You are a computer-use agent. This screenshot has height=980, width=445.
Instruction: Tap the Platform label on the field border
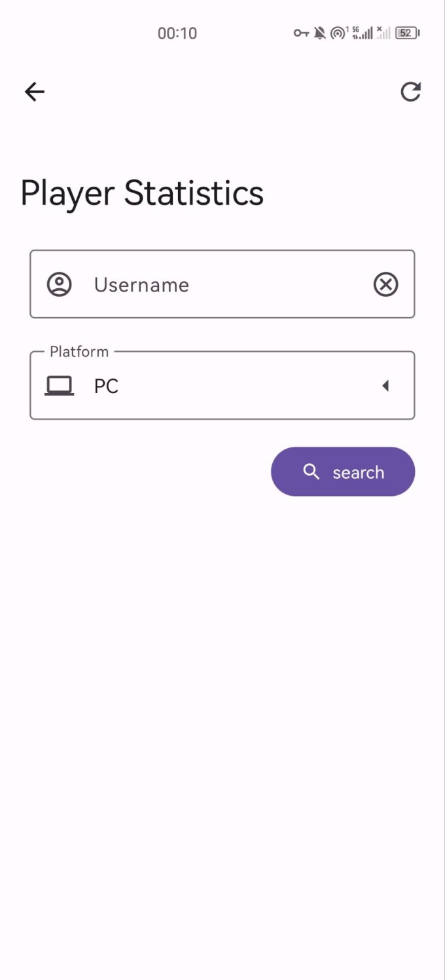click(x=79, y=351)
